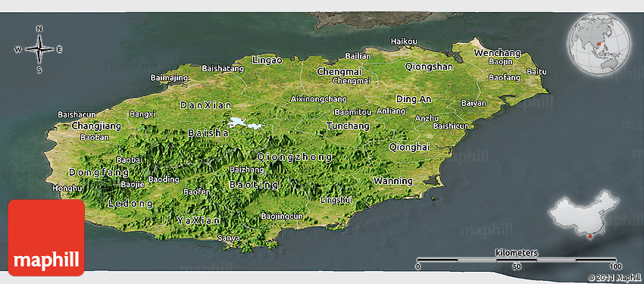
Task: Click the Tunchang label
Action: click(348, 126)
